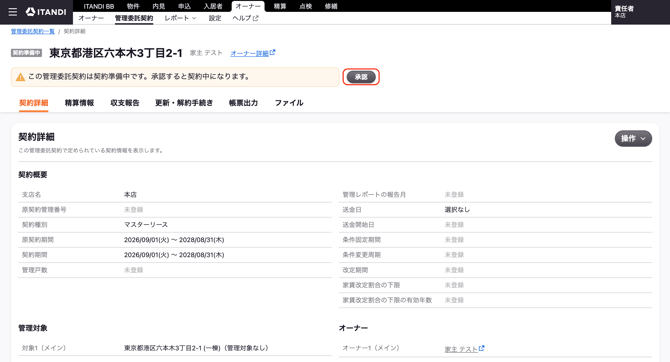Open オーナー詳細 link
Image resolution: width=670 pixels, height=362 pixels.
(250, 53)
